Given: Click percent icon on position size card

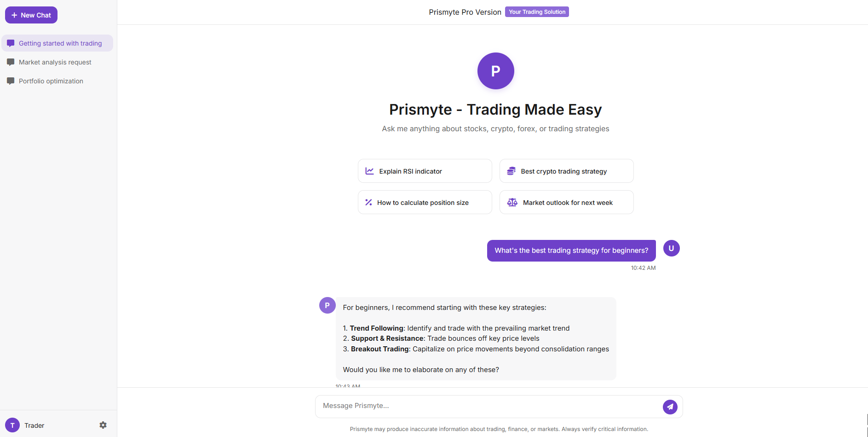Looking at the screenshot, I should [x=368, y=202].
